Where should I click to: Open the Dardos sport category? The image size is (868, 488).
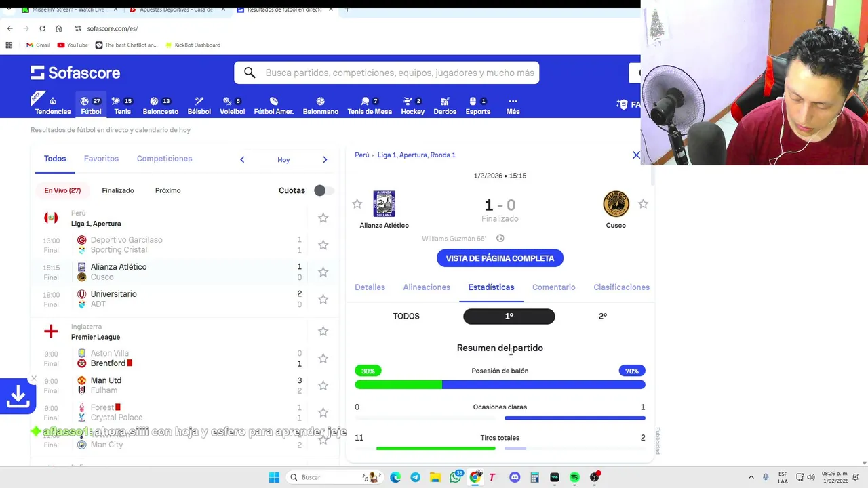click(445, 105)
